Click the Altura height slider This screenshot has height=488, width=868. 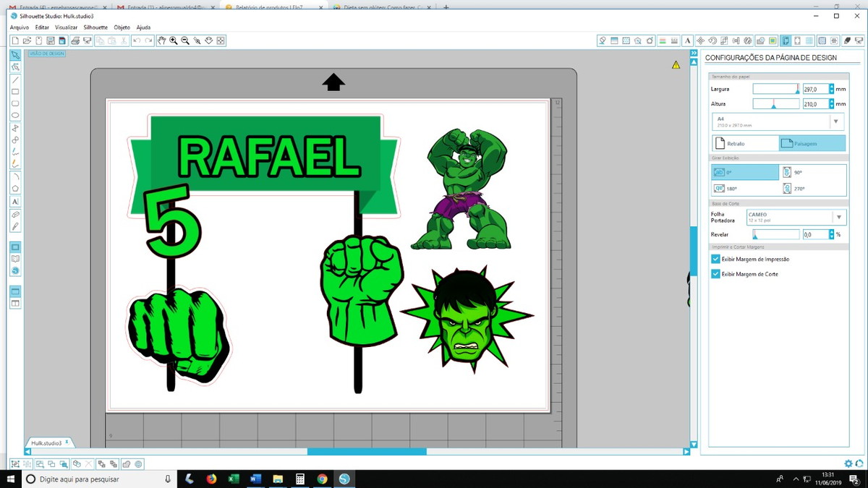[776, 104]
